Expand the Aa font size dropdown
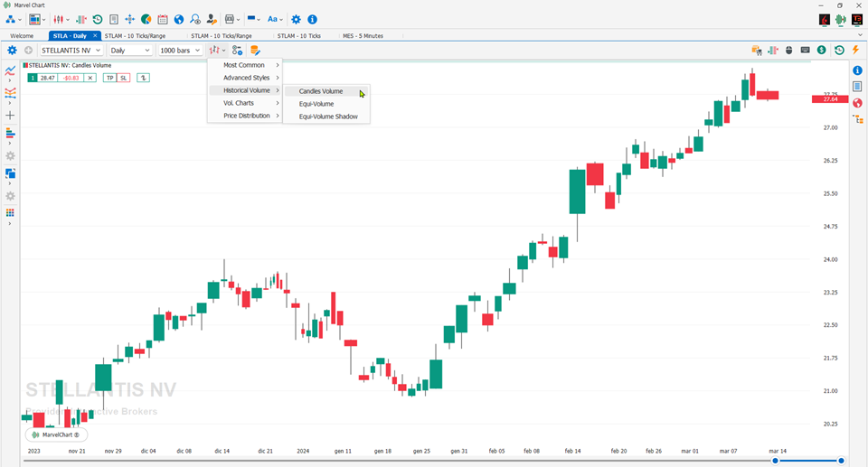Screen dimensions: 868x467 [275, 19]
